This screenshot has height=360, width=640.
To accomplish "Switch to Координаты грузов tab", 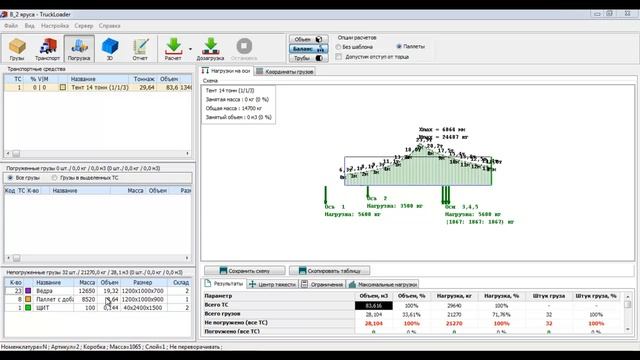I will 285,71.
